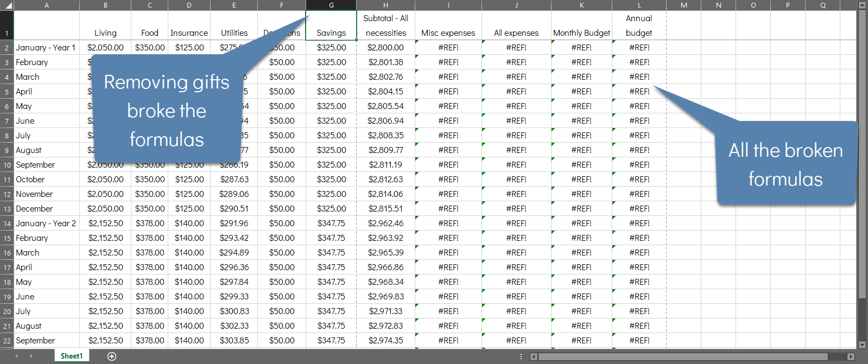Click the three-dot tab bar resize handle
Screen dimensions: 868x364
coord(521,356)
